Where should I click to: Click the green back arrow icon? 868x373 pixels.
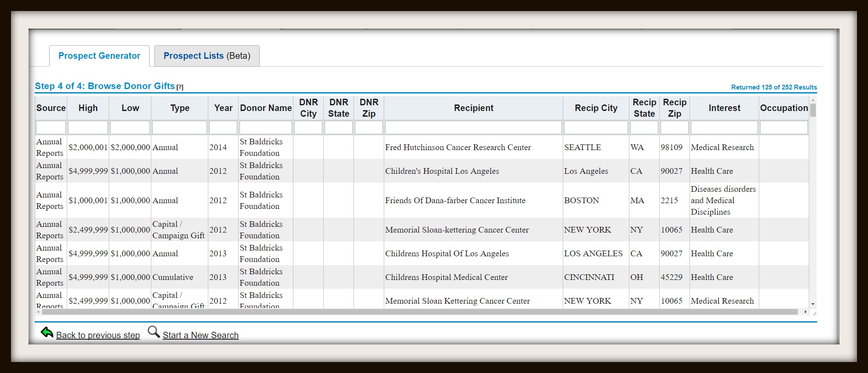tap(46, 333)
